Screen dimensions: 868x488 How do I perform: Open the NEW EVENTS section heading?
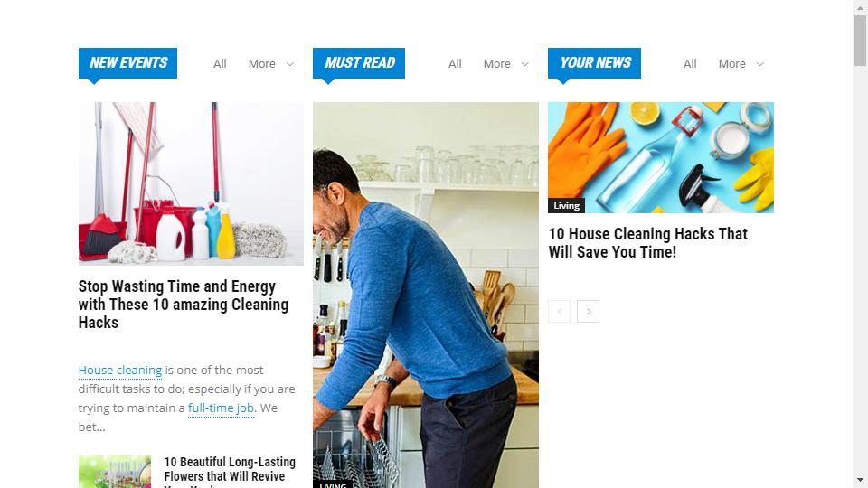click(x=127, y=63)
